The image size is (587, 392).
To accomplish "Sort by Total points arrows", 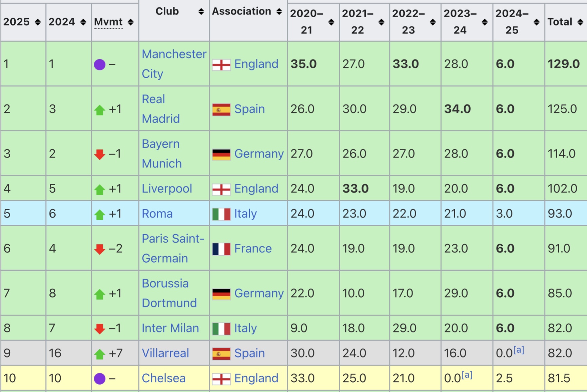I will pos(580,22).
